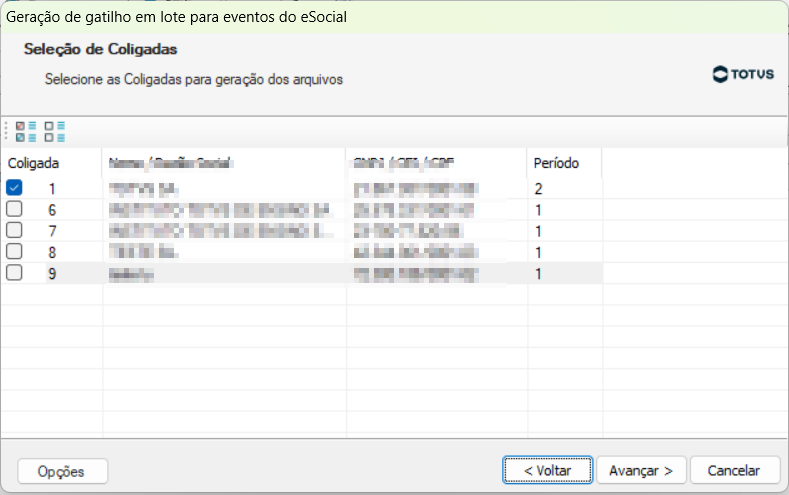Screen dimensions: 789x495
Task: Check the checkbox for Coligada 6
Action: point(14,209)
